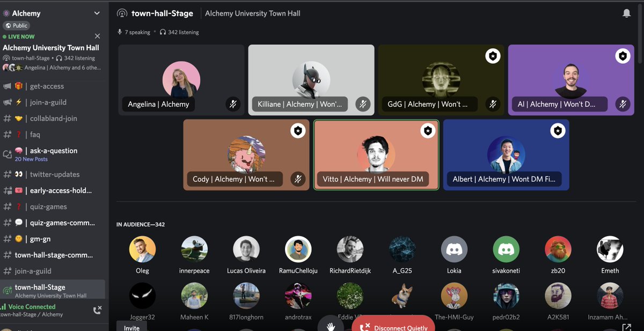Click audience member innerpeace's avatar

point(194,249)
